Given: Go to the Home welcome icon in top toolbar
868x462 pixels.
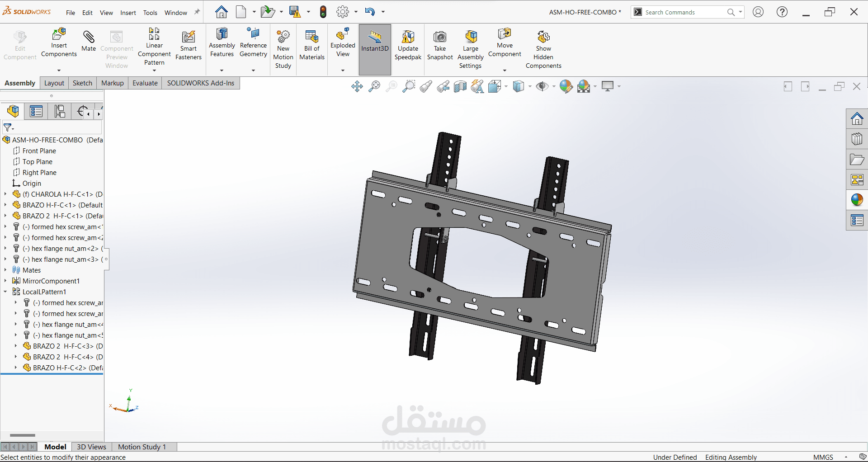Looking at the screenshot, I should tap(221, 12).
